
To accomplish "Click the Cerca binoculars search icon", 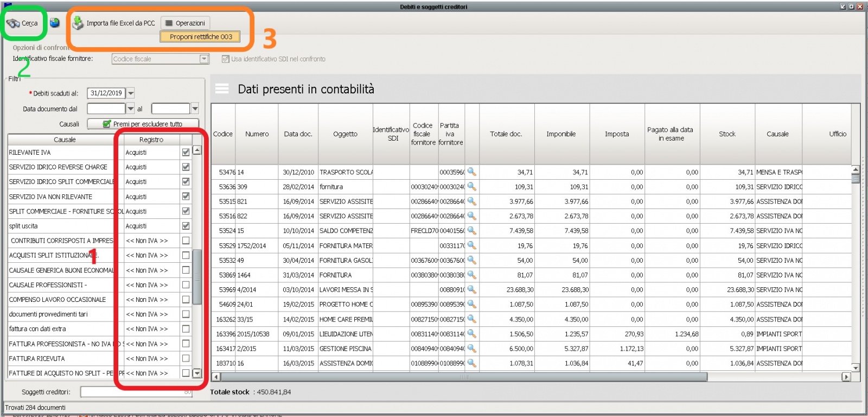I will [x=14, y=23].
